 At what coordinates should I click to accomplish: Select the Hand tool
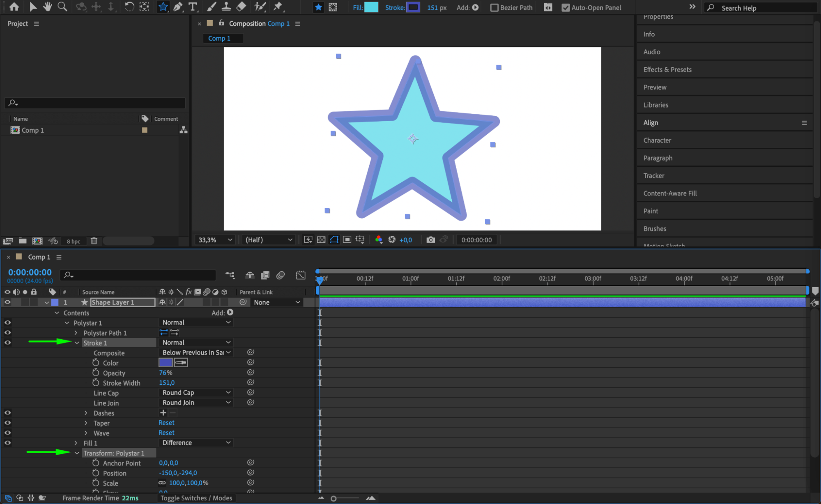[48, 7]
